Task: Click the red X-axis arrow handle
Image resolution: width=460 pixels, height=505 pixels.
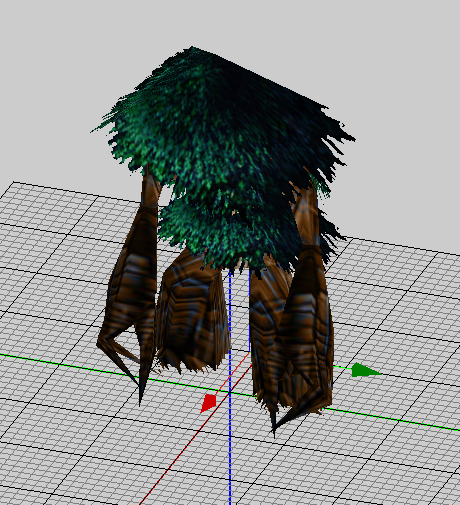Action: pos(209,403)
